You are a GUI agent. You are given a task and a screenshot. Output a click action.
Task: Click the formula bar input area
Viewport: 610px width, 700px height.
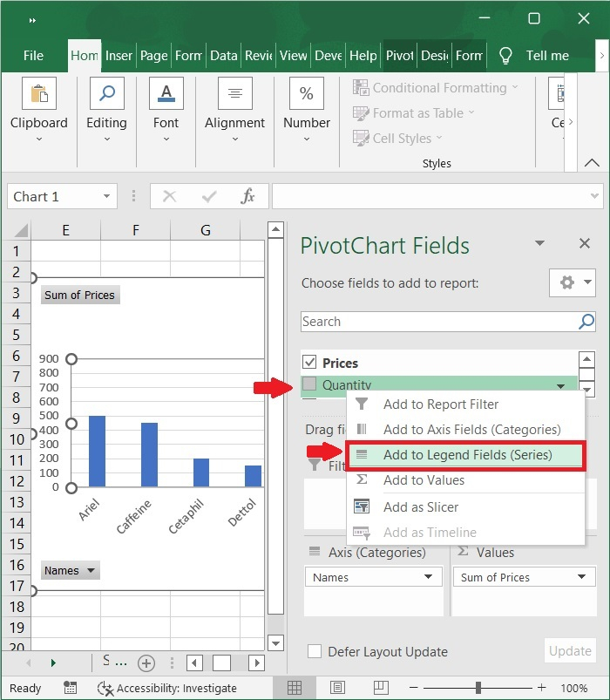430,196
